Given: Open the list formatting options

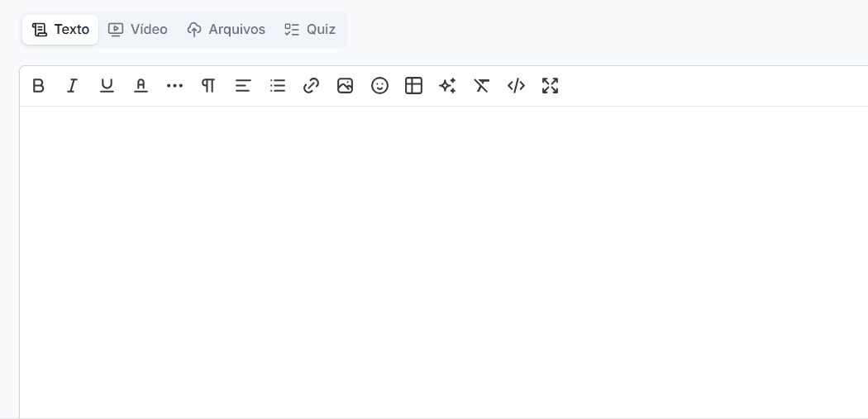Looking at the screenshot, I should [x=277, y=86].
